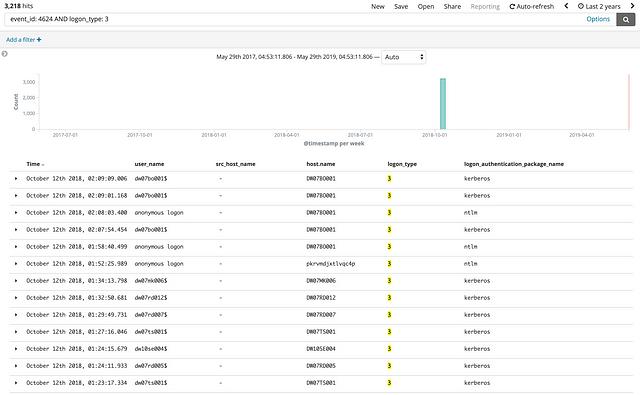The height and width of the screenshot is (395, 640).
Task: Expand row at 01:32:50.681
Action: click(x=16, y=298)
